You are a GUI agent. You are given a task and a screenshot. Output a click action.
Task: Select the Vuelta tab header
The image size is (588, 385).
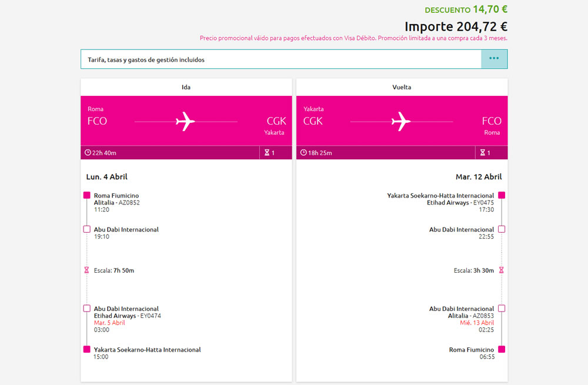402,87
